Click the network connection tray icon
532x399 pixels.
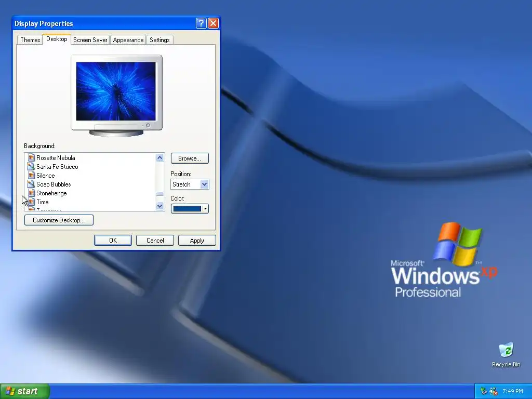pyautogui.click(x=484, y=391)
